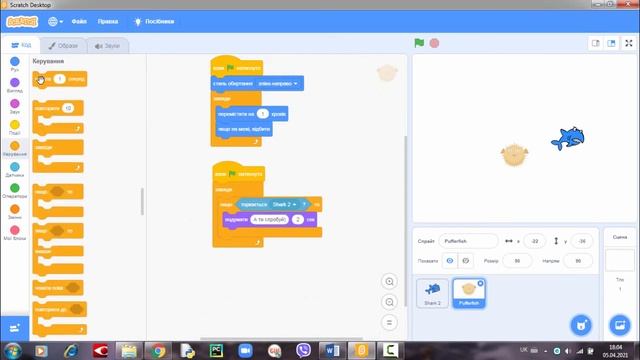The image size is (640, 360).
Task: Open Word from the taskbar
Action: pos(332,351)
